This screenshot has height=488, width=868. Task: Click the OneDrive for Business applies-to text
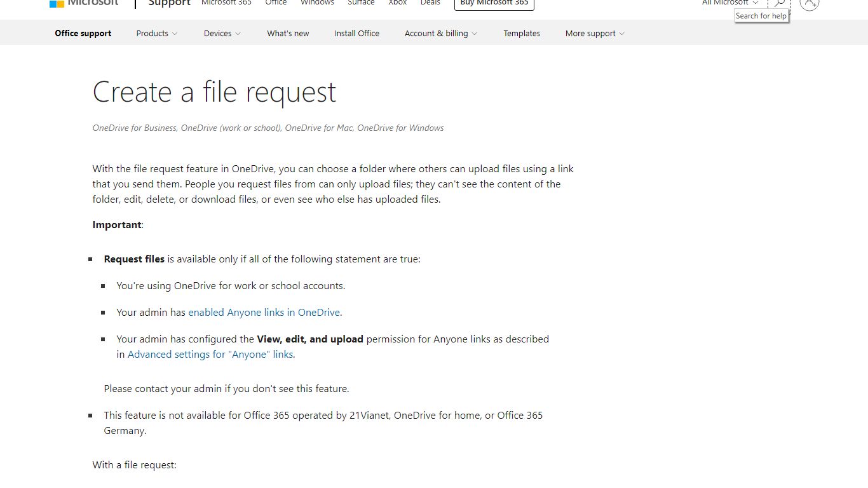point(268,128)
